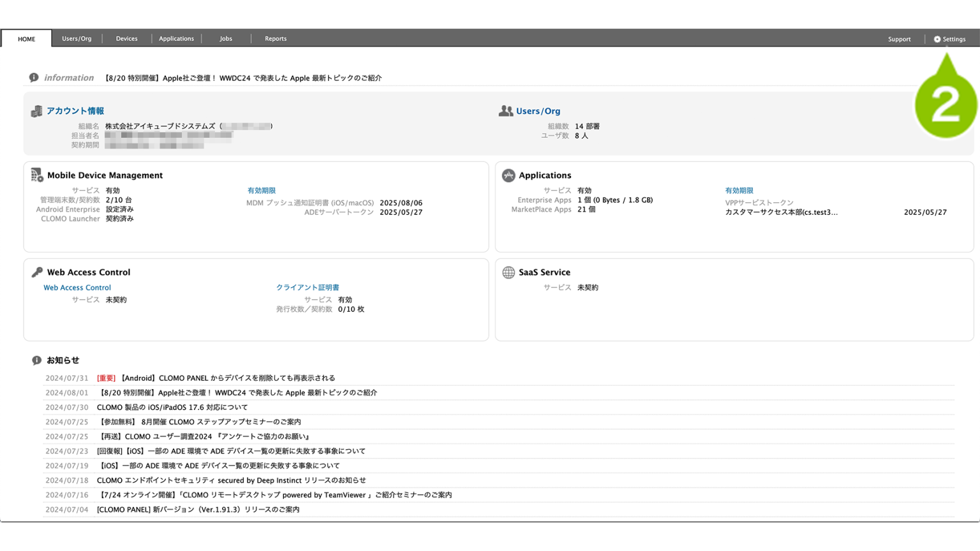Go to the Applications tab

[x=176, y=39]
